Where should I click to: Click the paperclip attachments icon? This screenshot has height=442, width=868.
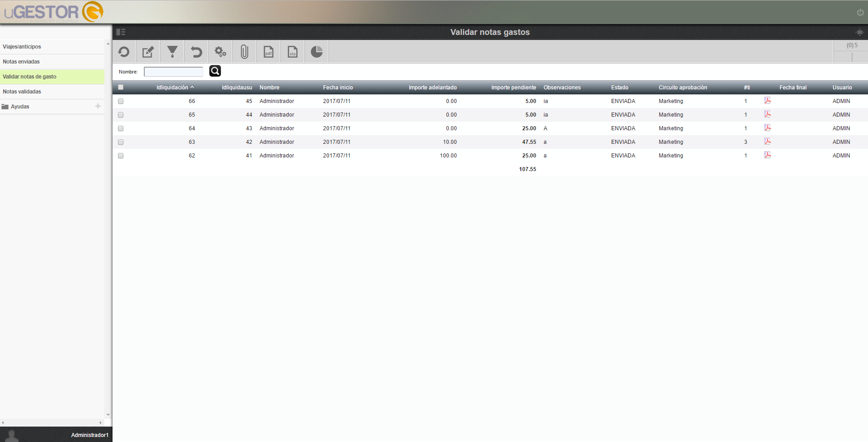[x=244, y=52]
